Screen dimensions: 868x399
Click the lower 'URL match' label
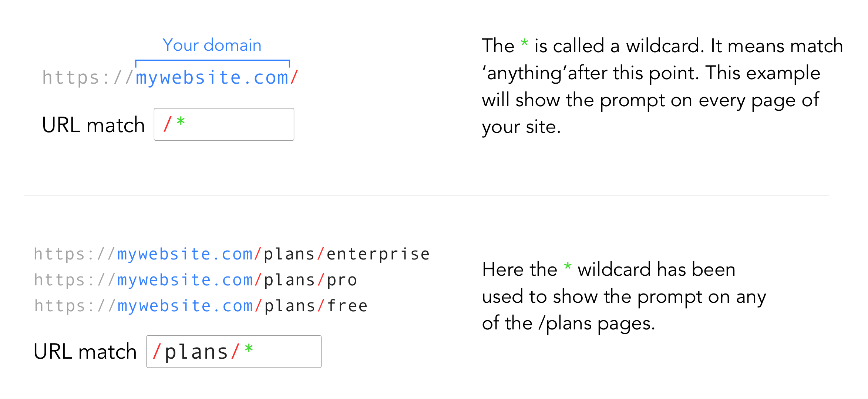click(x=85, y=352)
